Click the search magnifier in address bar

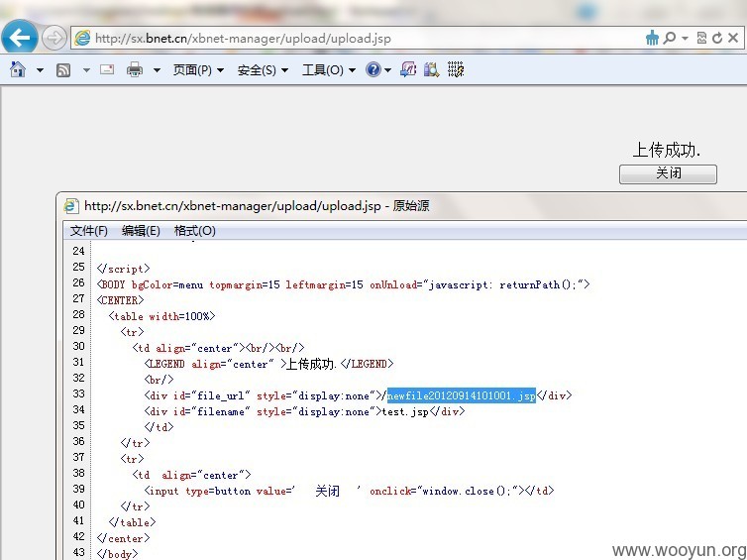(x=670, y=38)
